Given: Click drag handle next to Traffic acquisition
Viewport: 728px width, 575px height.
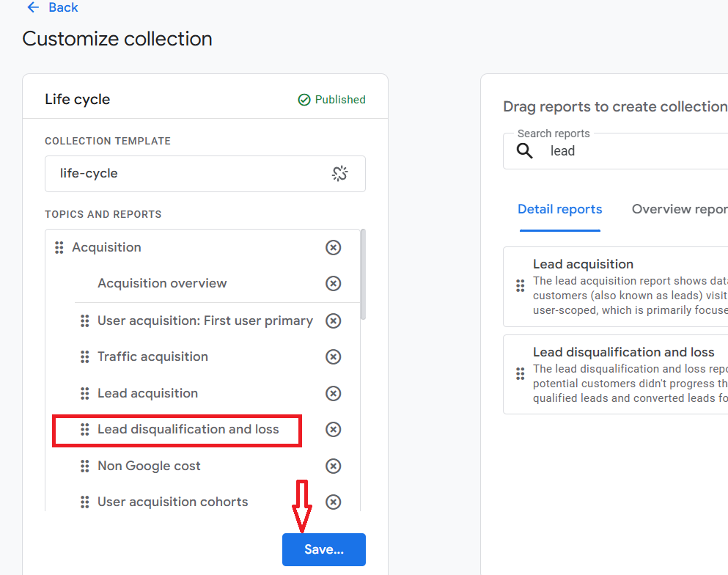Looking at the screenshot, I should (85, 357).
